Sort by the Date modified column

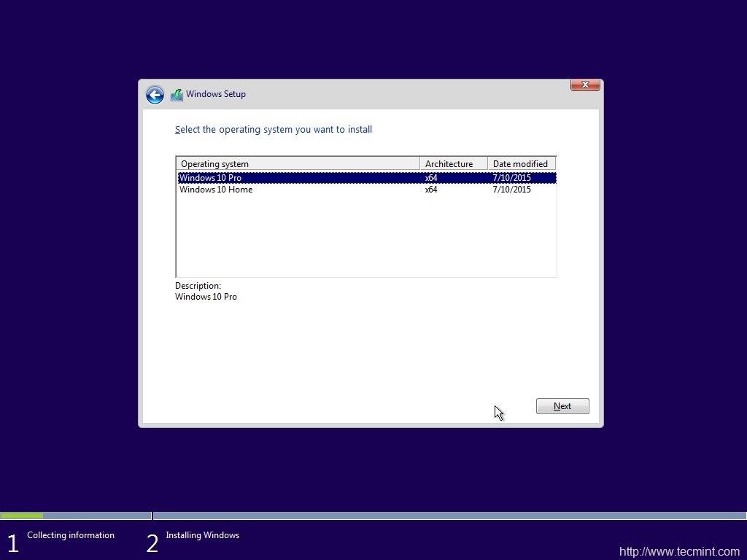click(x=521, y=163)
